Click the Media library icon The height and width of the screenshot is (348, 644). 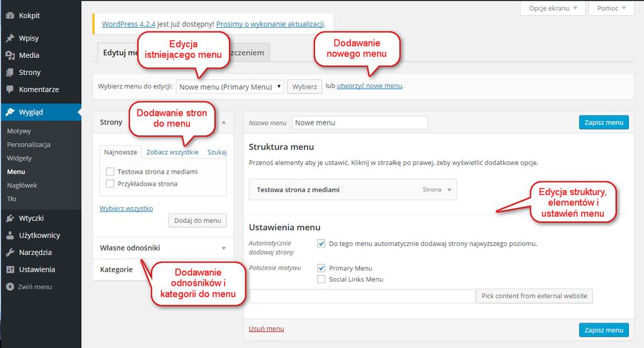pos(10,55)
